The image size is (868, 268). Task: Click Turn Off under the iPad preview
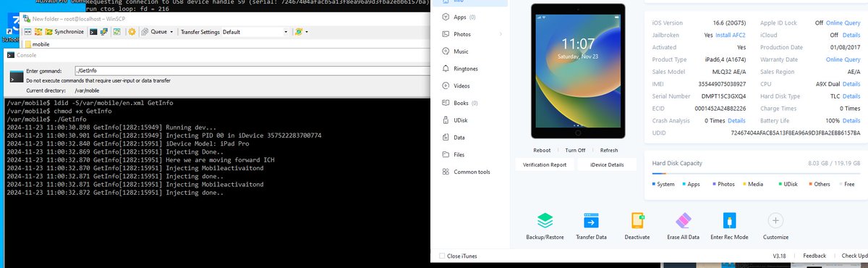[x=576, y=150]
